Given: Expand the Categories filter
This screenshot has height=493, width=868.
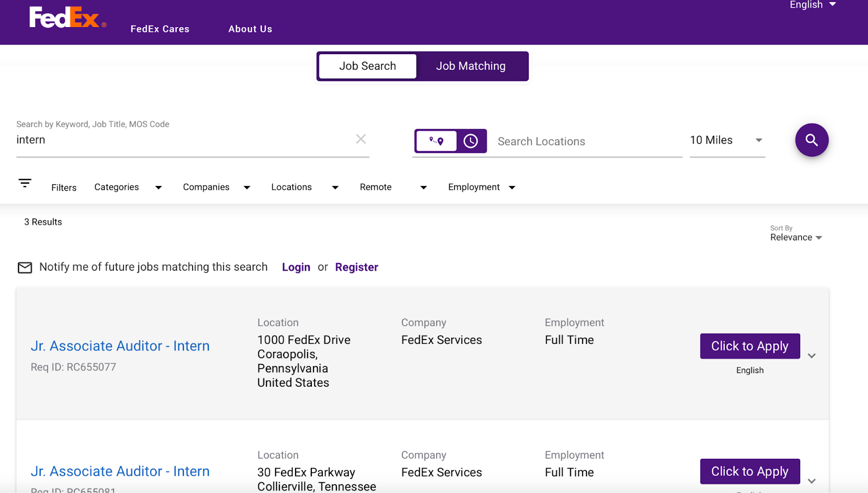Looking at the screenshot, I should pyautogui.click(x=128, y=187).
